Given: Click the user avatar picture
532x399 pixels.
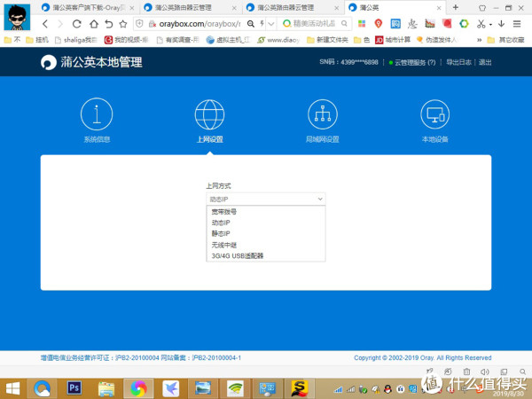Looking at the screenshot, I should [x=17, y=17].
